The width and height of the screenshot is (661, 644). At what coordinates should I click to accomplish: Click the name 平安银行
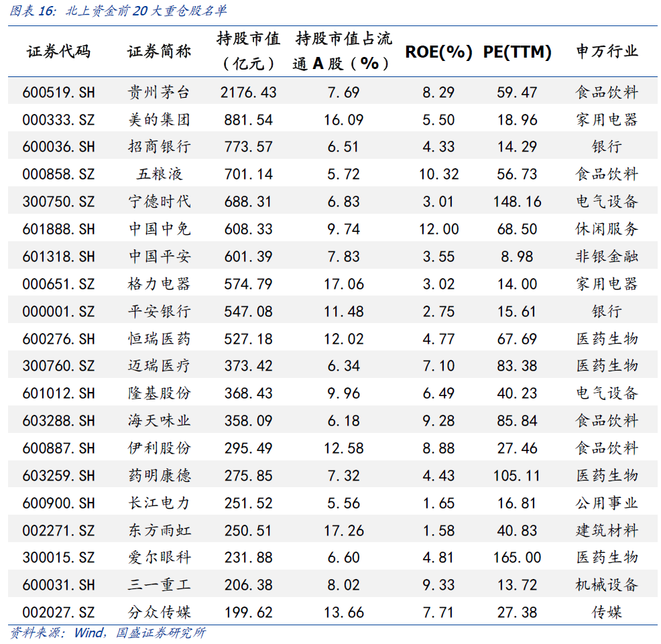point(160,312)
